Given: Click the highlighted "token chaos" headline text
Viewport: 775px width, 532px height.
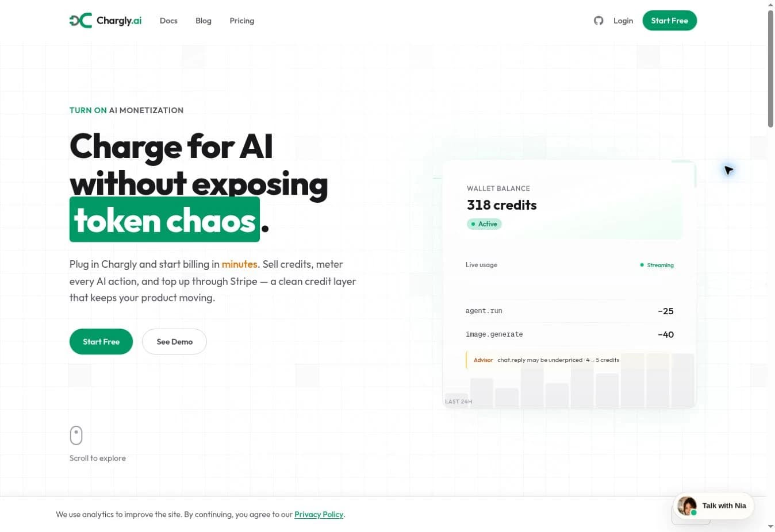Looking at the screenshot, I should coord(164,220).
